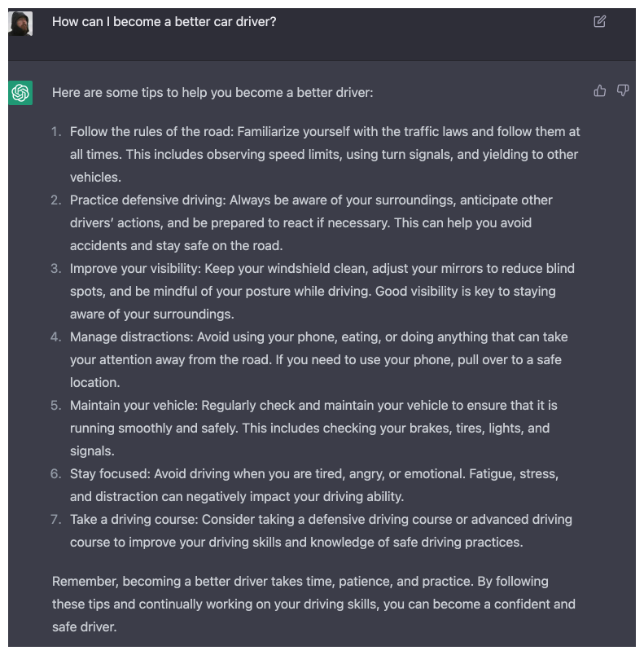Click the green ChatGPT logo icon
The width and height of the screenshot is (644, 655).
coord(20,93)
